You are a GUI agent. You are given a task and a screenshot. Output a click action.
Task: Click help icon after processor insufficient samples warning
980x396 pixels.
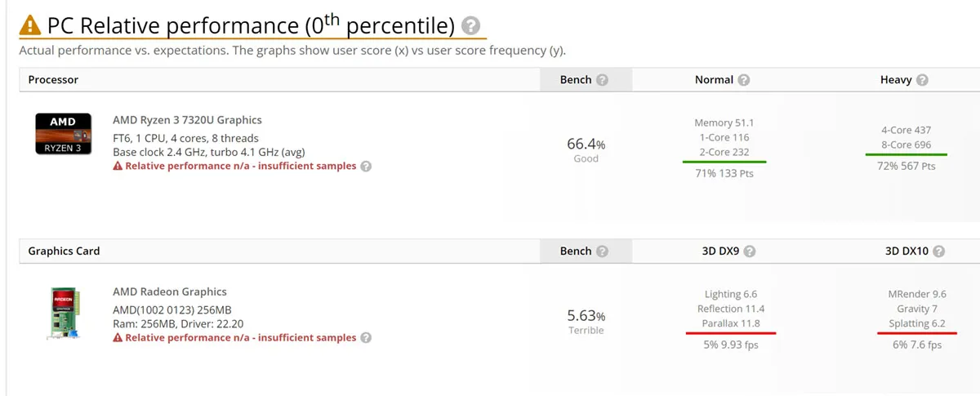coord(366,167)
